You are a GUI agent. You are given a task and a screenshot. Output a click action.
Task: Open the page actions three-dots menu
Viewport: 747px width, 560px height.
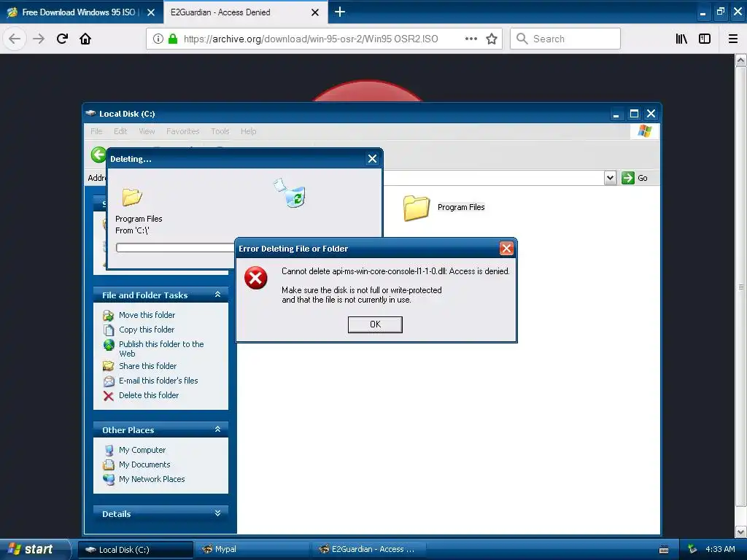click(x=471, y=39)
